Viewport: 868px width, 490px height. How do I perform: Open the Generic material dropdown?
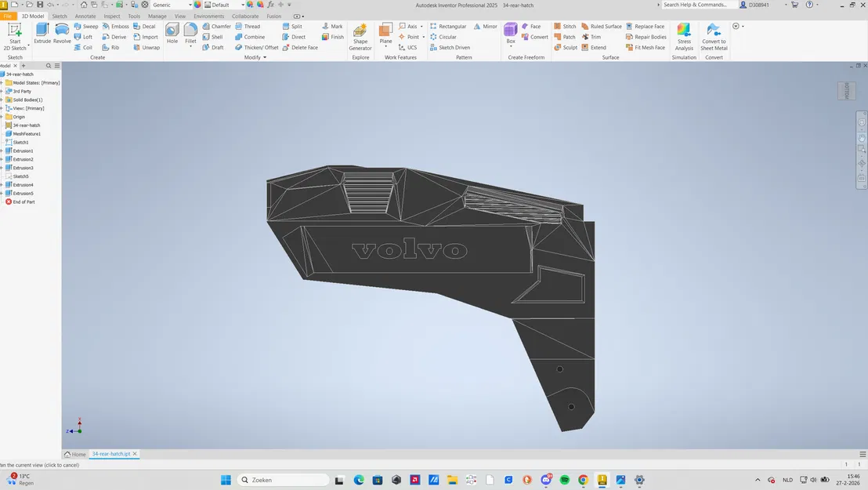(x=188, y=4)
